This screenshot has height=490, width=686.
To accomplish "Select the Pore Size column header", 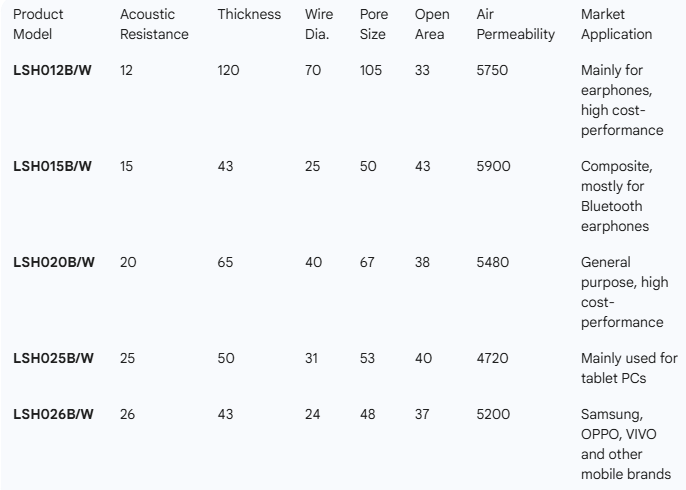I will click(x=373, y=25).
